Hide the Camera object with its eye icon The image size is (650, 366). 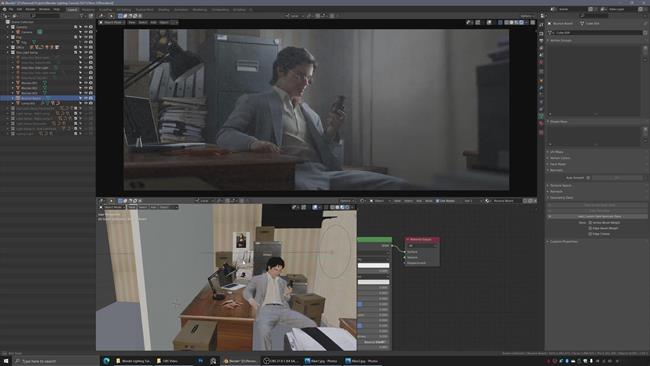pos(86,32)
